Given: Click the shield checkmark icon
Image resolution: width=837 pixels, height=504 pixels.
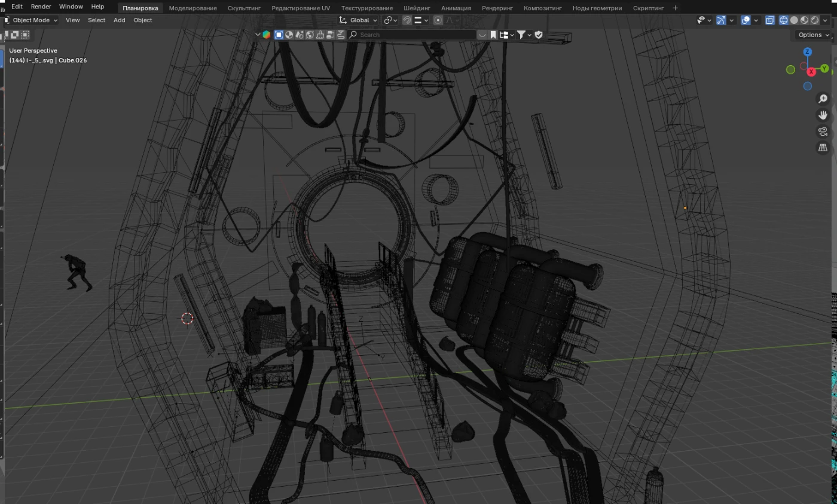Looking at the screenshot, I should tap(539, 35).
